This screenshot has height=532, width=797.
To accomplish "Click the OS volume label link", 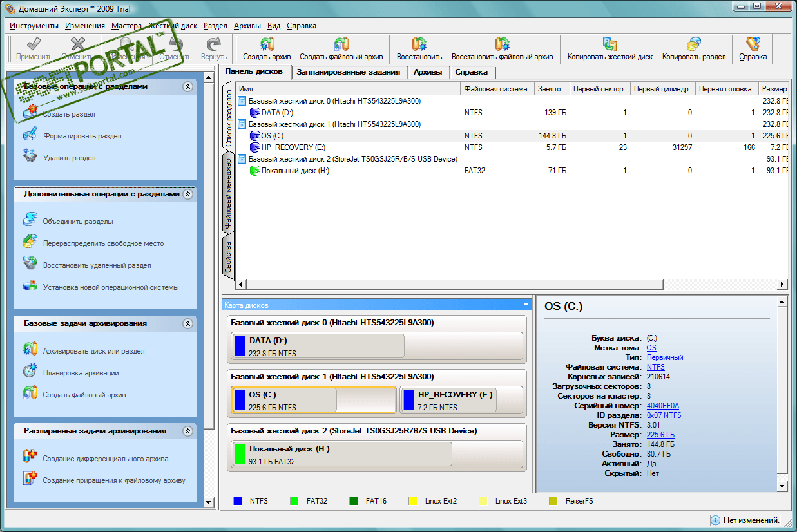I will pos(651,348).
